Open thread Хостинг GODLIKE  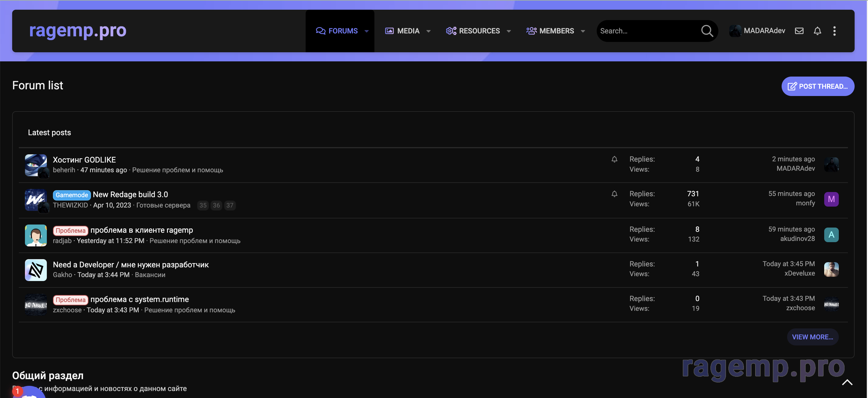point(84,160)
